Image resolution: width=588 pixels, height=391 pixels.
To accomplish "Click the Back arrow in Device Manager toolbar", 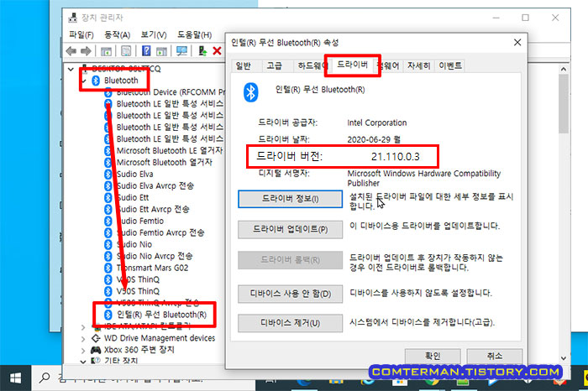I will (x=71, y=51).
